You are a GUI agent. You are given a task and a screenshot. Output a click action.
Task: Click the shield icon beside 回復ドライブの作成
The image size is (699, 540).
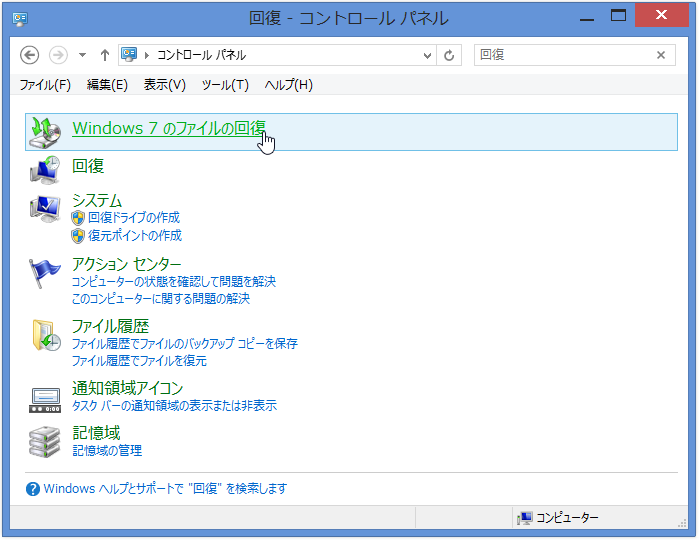point(78,218)
